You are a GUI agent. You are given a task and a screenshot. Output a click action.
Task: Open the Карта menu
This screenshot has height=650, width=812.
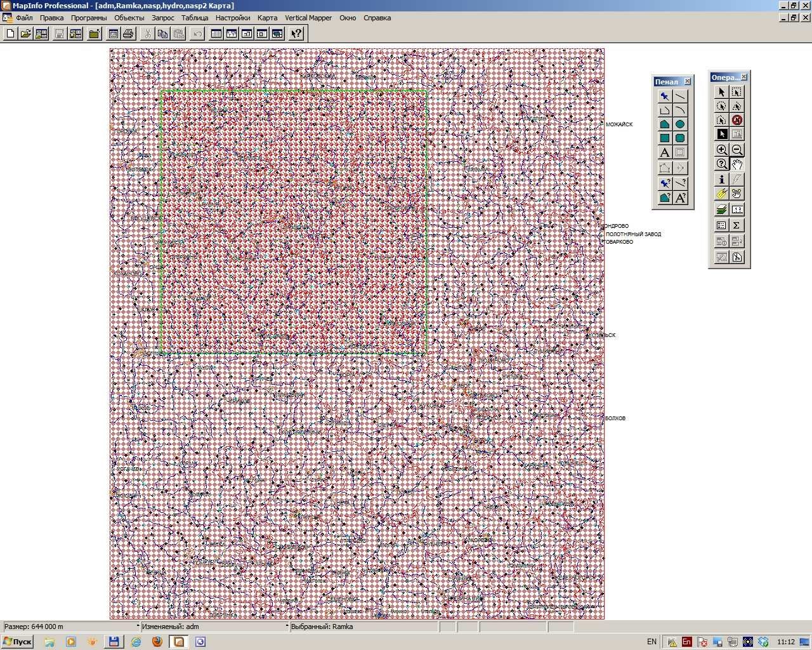[x=267, y=18]
